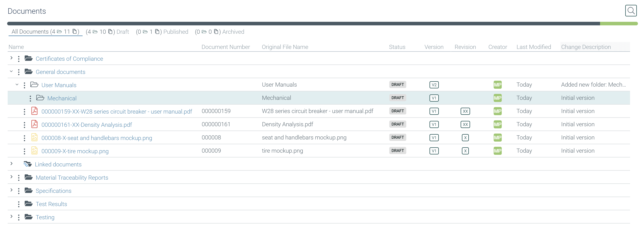Click the Last Modified column header
The width and height of the screenshot is (644, 228).
click(534, 47)
